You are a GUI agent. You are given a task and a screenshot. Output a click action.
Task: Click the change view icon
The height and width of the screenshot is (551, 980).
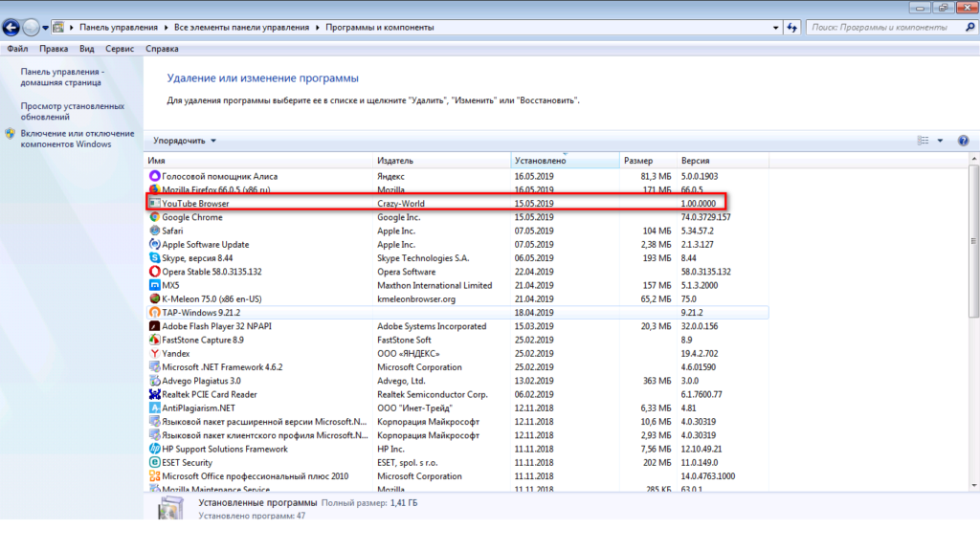click(924, 141)
